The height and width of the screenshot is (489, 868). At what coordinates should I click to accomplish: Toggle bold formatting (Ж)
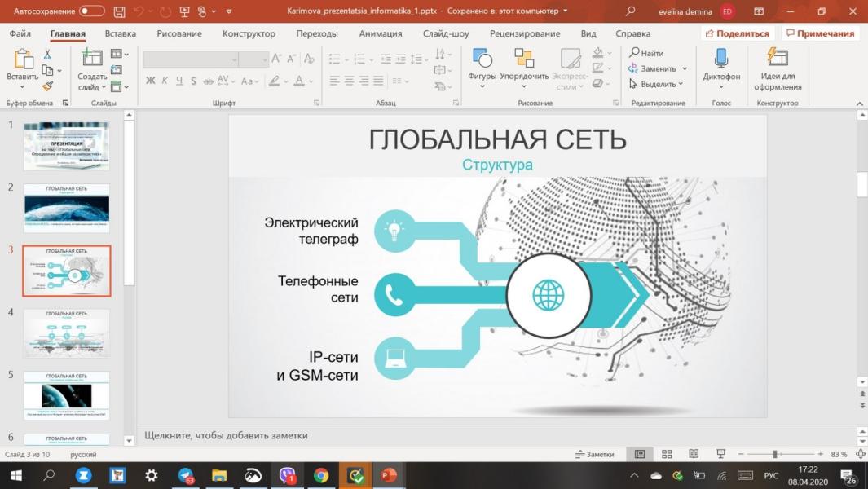150,81
